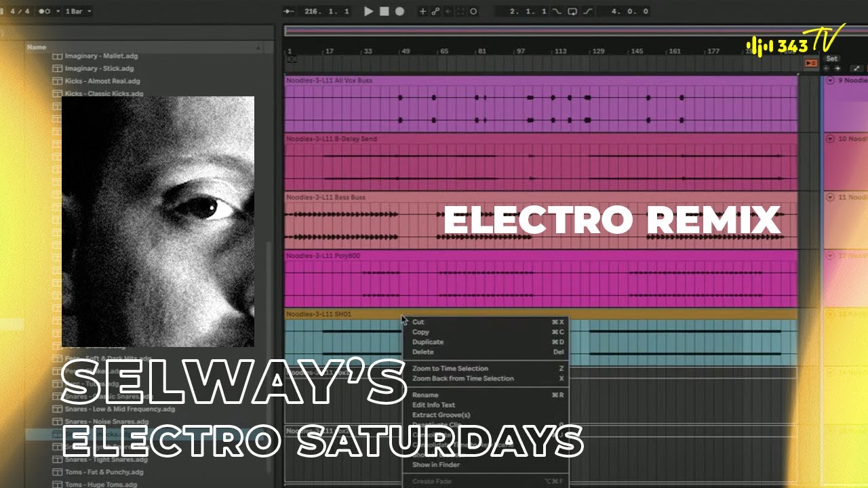Choose Cut from the context menu
The width and height of the screenshot is (868, 488).
pyautogui.click(x=486, y=322)
